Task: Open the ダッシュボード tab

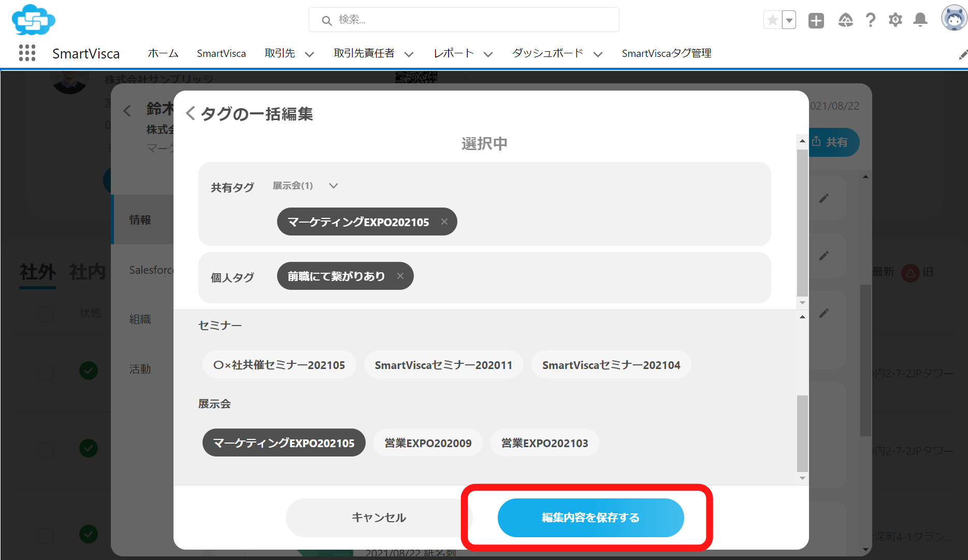Action: pos(547,53)
